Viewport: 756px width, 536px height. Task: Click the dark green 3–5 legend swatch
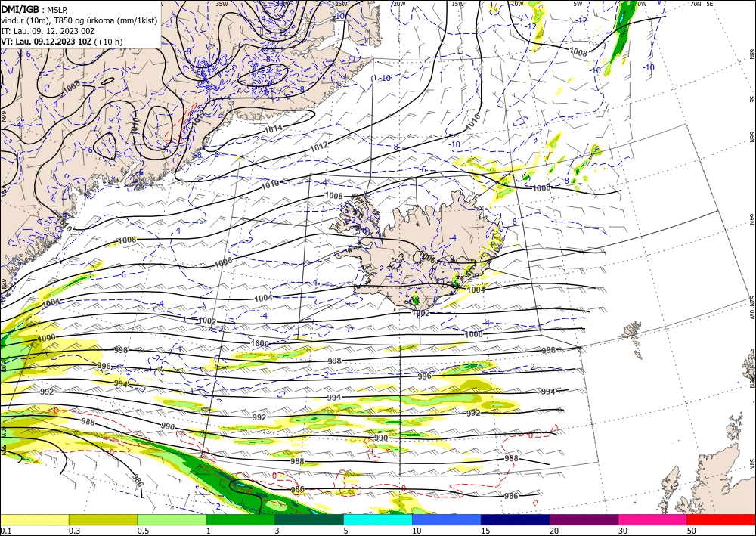(309, 519)
